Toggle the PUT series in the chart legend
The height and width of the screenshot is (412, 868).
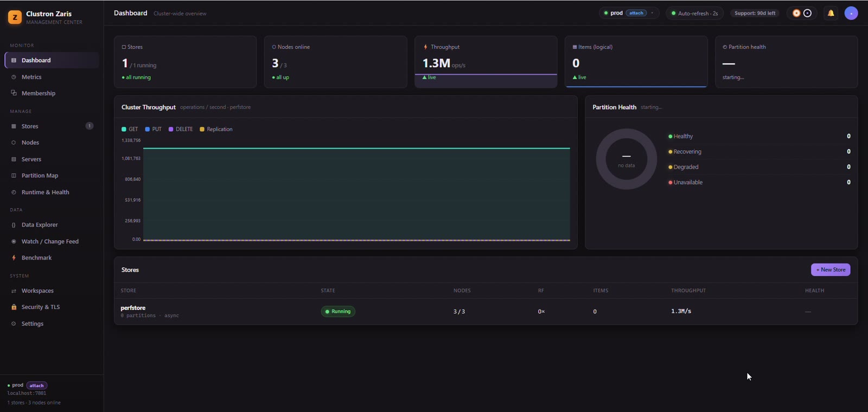tap(154, 129)
